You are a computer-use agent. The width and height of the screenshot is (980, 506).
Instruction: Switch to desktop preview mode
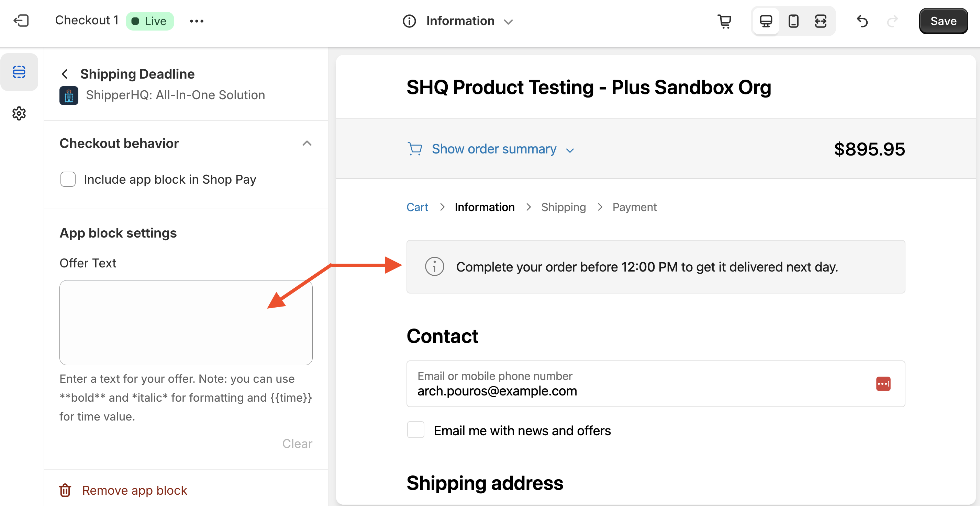pyautogui.click(x=766, y=21)
